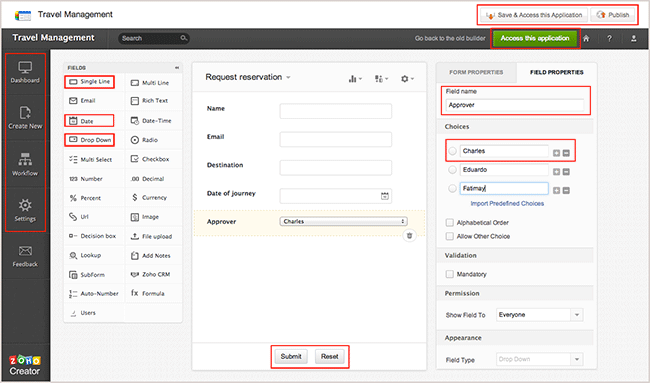
Task: Switch to the Form Properties tab
Action: (x=476, y=72)
